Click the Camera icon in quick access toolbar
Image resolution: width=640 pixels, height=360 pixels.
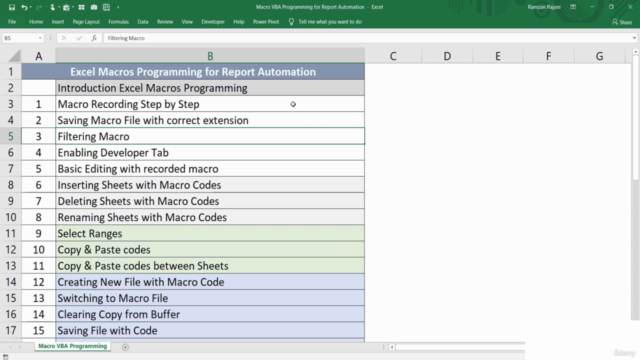pos(94,7)
